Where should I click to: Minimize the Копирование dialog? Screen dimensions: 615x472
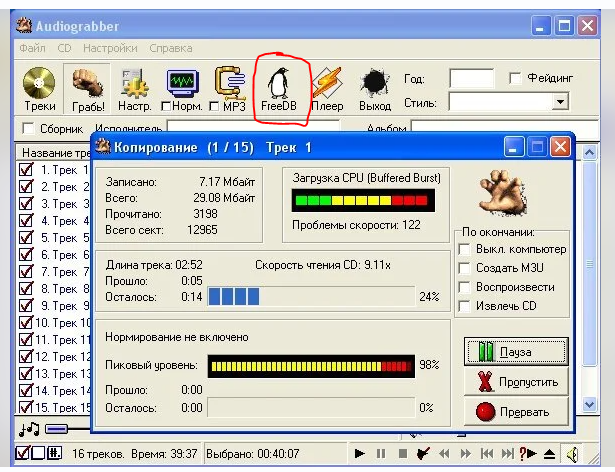(513, 147)
